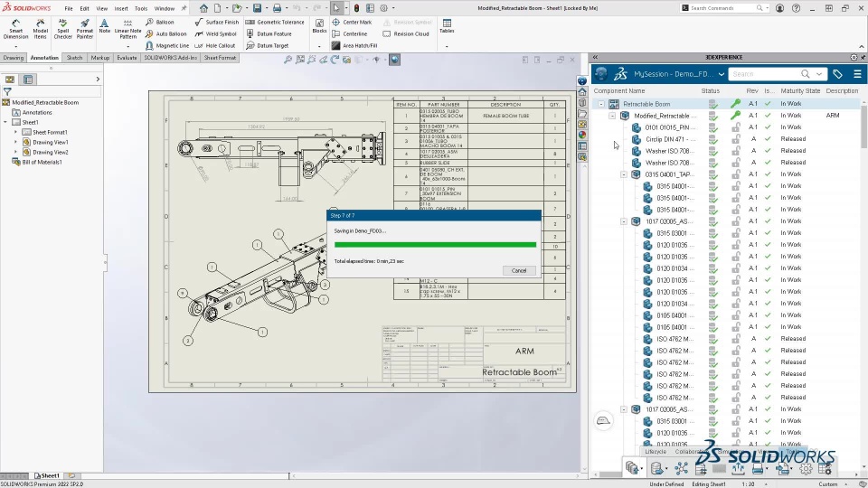Viewport: 868px width, 488px height.
Task: Add a Datum Feature
Action: tap(269, 33)
